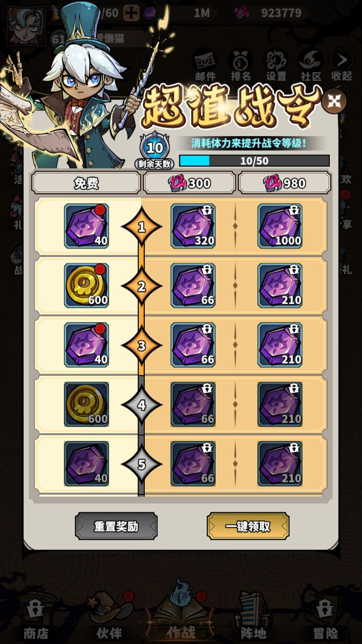Select the 免费 free tier tab
The image size is (362, 644).
click(86, 183)
